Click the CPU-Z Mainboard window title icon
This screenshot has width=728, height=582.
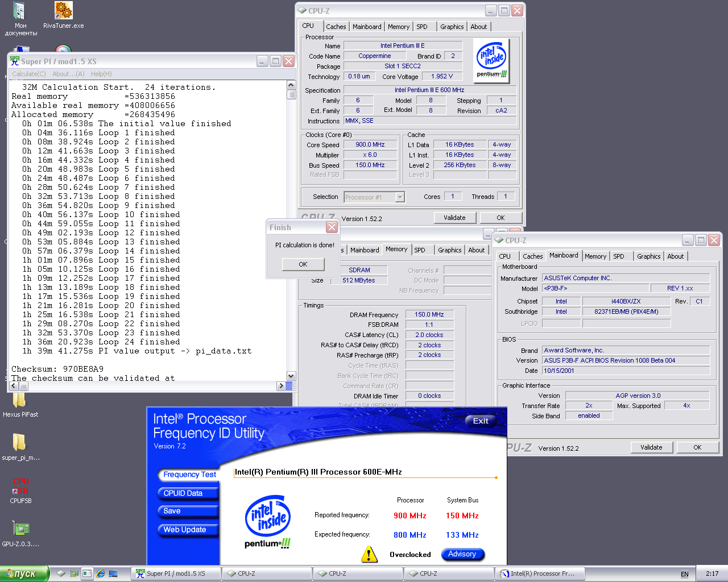(x=499, y=240)
